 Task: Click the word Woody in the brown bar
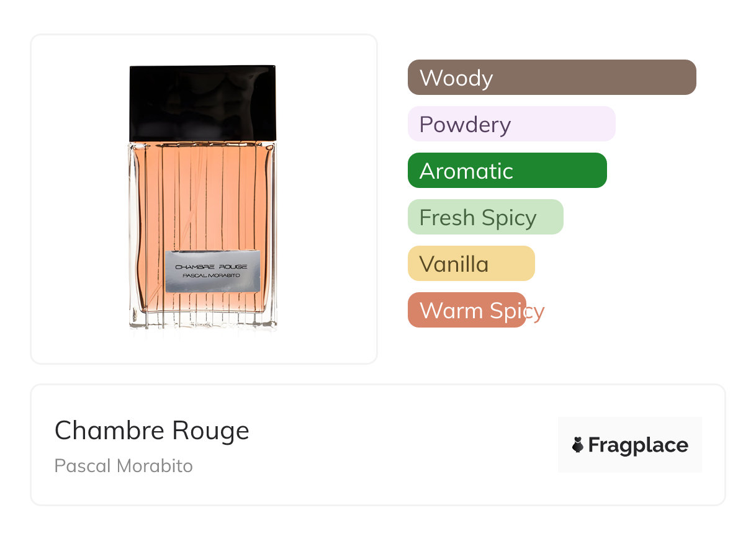tap(456, 78)
